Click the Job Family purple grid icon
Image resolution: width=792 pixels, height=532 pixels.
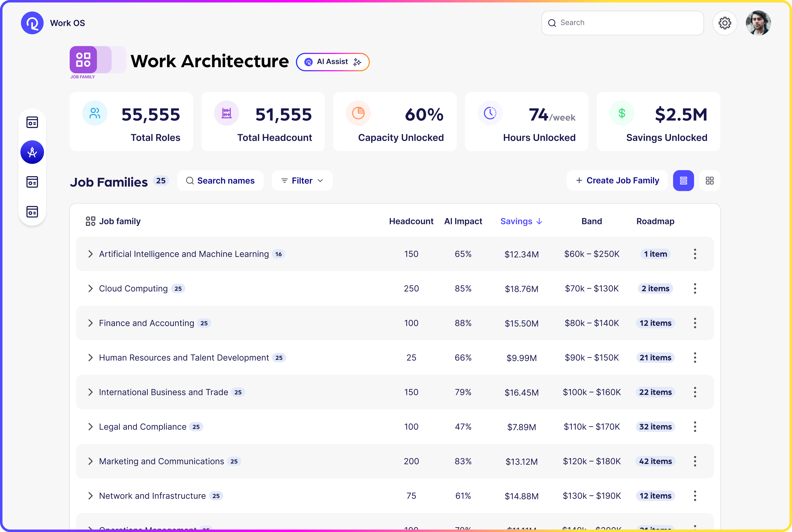coord(83,59)
